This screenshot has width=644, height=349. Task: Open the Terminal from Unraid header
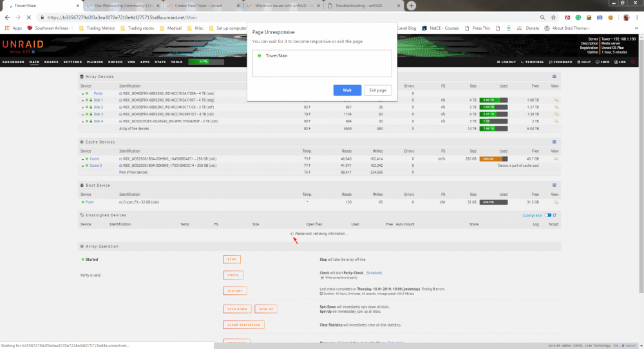(x=533, y=62)
